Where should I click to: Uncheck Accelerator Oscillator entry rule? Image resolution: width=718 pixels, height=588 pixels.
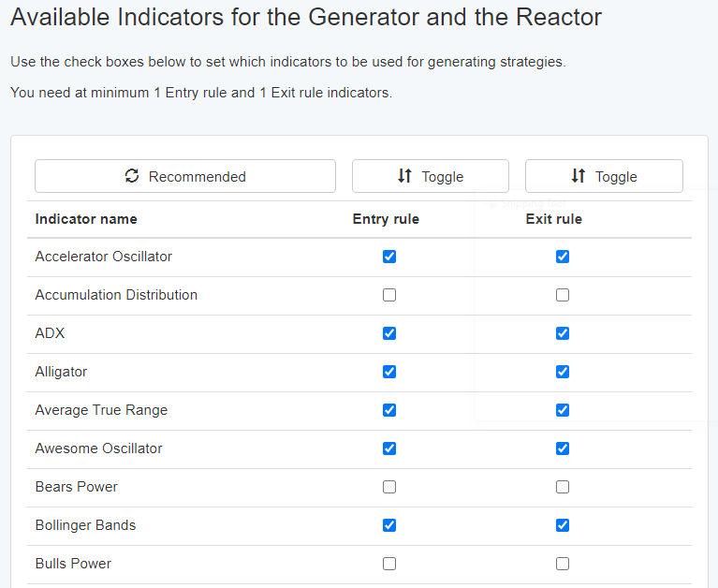pyautogui.click(x=389, y=257)
